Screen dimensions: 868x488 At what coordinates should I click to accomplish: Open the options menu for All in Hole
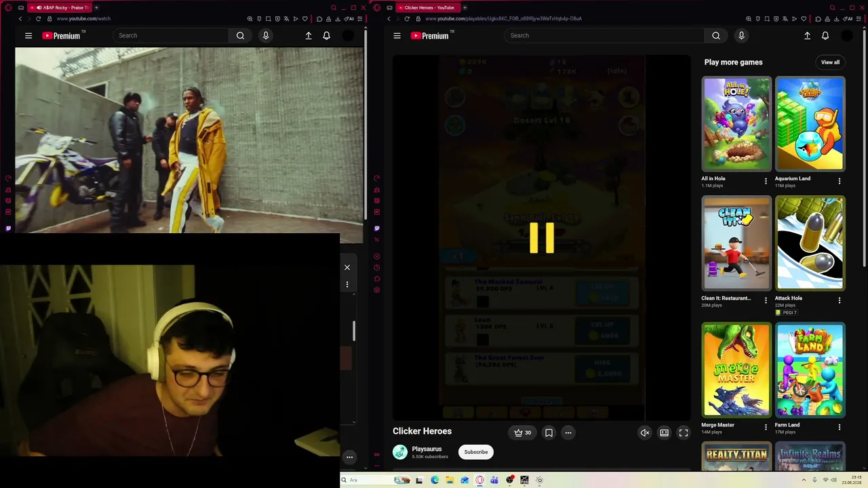(x=766, y=181)
